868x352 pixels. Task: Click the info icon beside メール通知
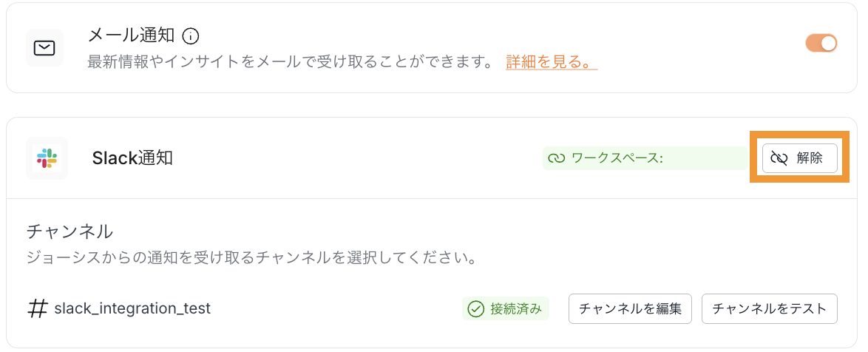click(191, 35)
